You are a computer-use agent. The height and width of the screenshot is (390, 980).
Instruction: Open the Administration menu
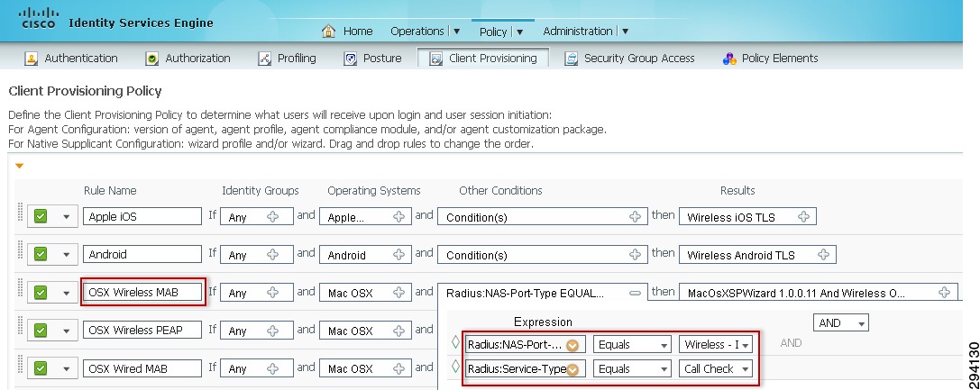(x=586, y=31)
